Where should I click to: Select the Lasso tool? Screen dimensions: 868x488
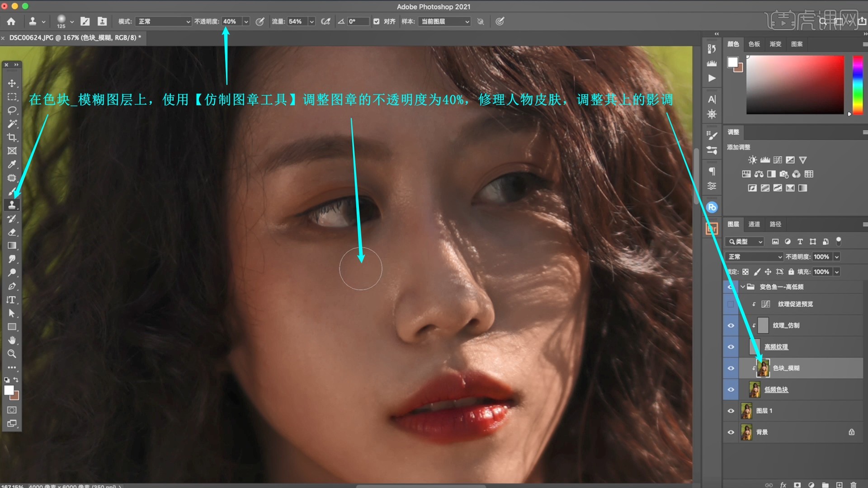point(12,110)
